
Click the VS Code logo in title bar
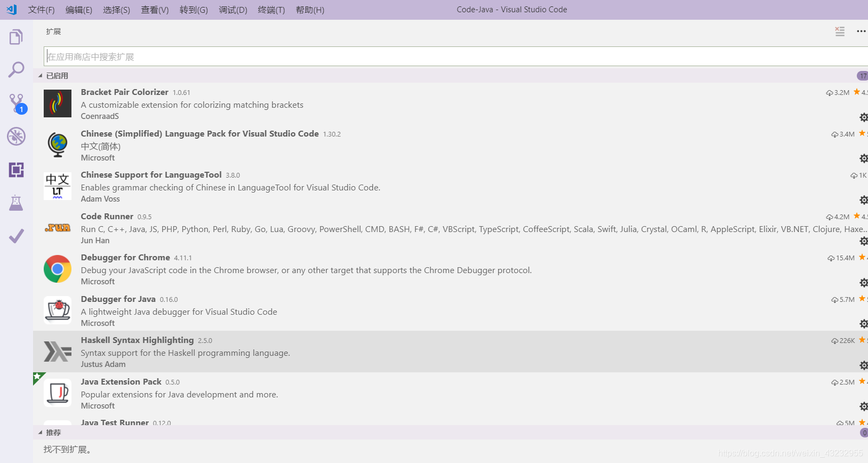tap(12, 10)
